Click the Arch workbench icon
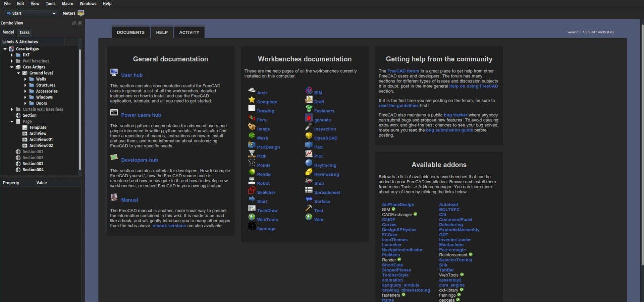644x302 pixels. [252, 90]
